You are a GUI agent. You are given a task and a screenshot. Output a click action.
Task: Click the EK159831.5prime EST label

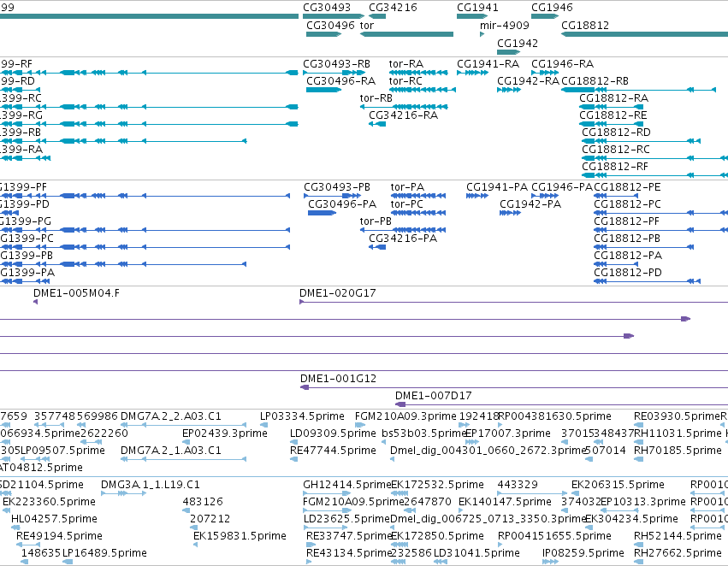(x=240, y=536)
